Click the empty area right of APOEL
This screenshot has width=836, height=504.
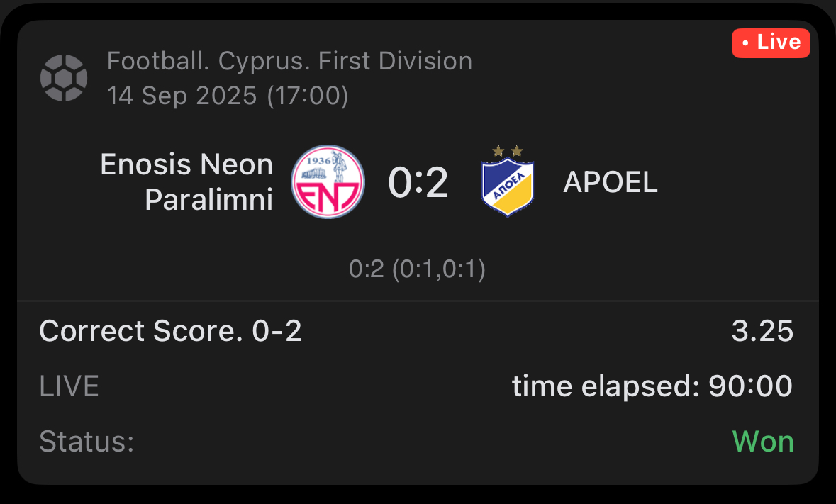(x=737, y=182)
